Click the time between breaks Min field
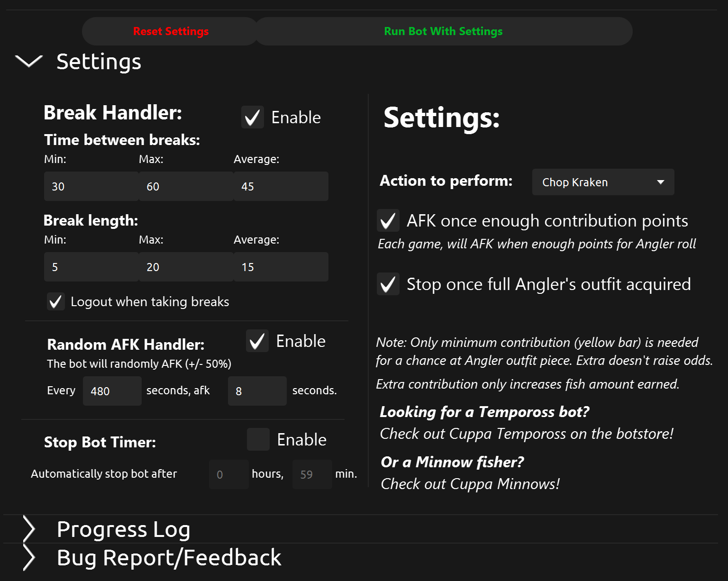Image resolution: width=728 pixels, height=581 pixels. point(91,186)
